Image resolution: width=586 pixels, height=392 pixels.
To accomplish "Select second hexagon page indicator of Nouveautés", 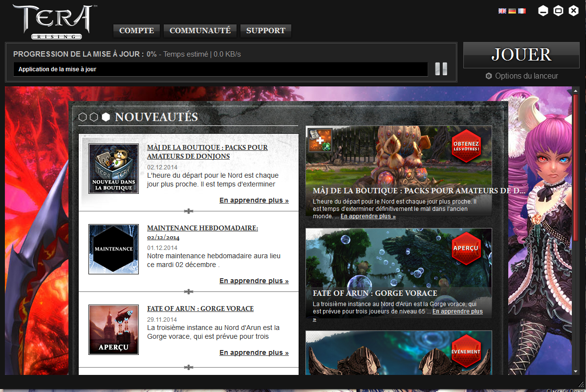I will [94, 117].
